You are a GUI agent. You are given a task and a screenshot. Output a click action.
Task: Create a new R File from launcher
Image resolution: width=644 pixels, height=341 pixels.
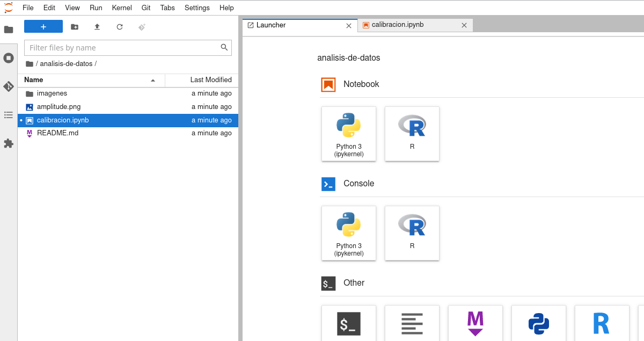pyautogui.click(x=602, y=323)
